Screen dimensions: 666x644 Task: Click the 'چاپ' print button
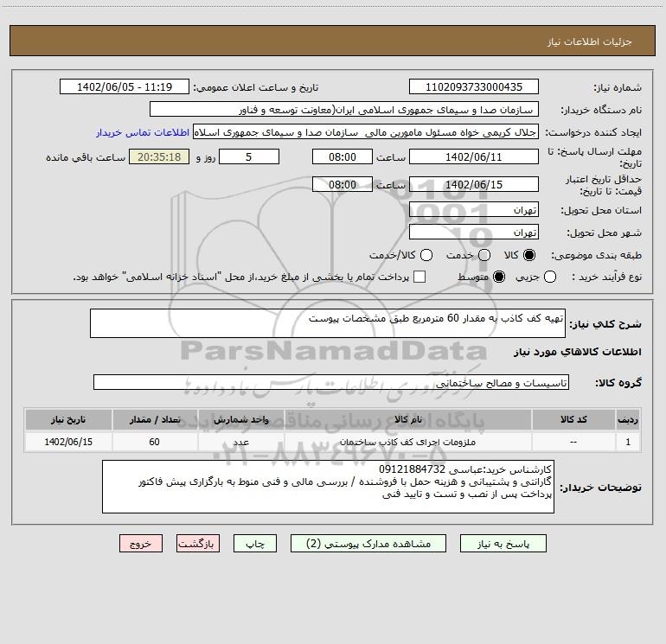pos(255,544)
